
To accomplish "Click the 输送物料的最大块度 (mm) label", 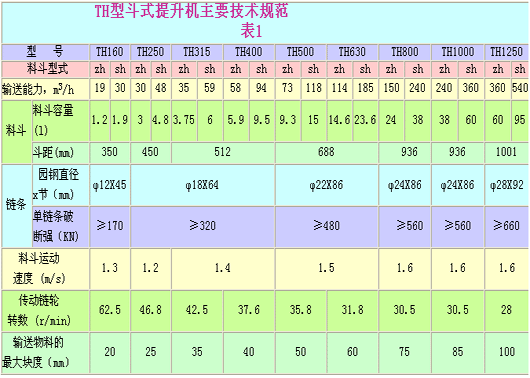I will (x=45, y=353).
